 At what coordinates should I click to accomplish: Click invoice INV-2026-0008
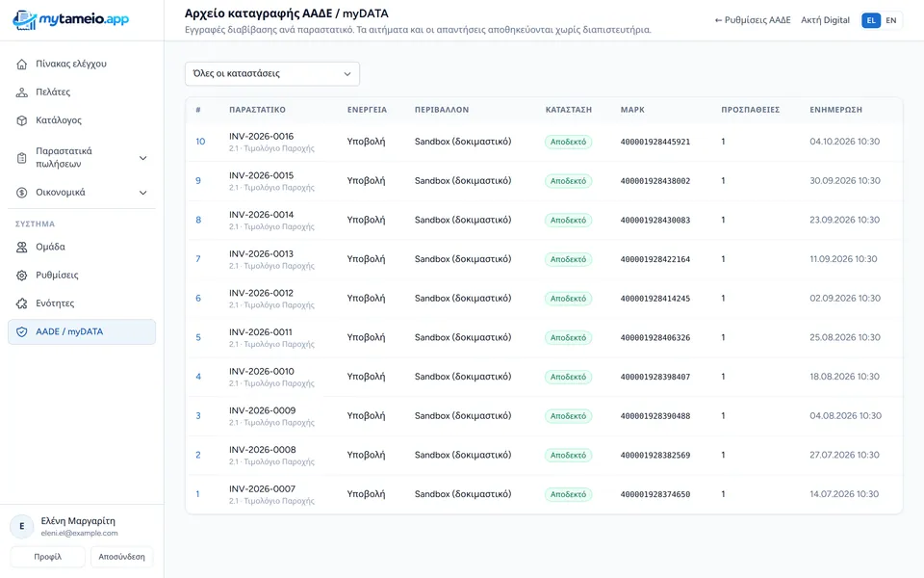pyautogui.click(x=262, y=450)
